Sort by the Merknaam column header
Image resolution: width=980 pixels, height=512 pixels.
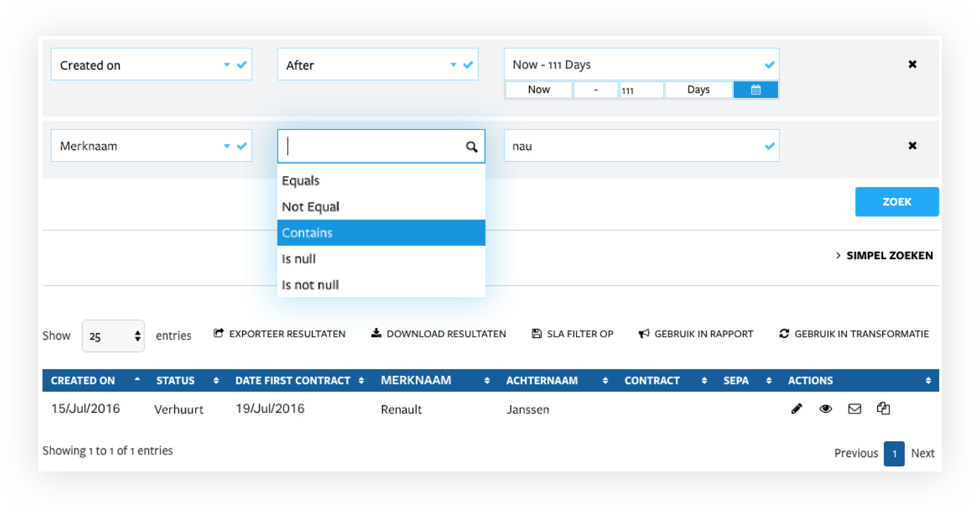coord(435,380)
